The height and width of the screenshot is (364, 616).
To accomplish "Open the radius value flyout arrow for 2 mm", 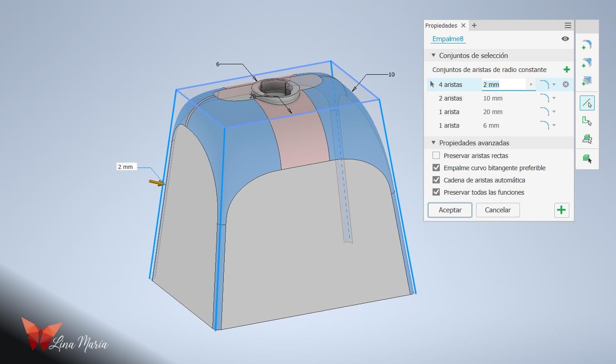I will 531,84.
